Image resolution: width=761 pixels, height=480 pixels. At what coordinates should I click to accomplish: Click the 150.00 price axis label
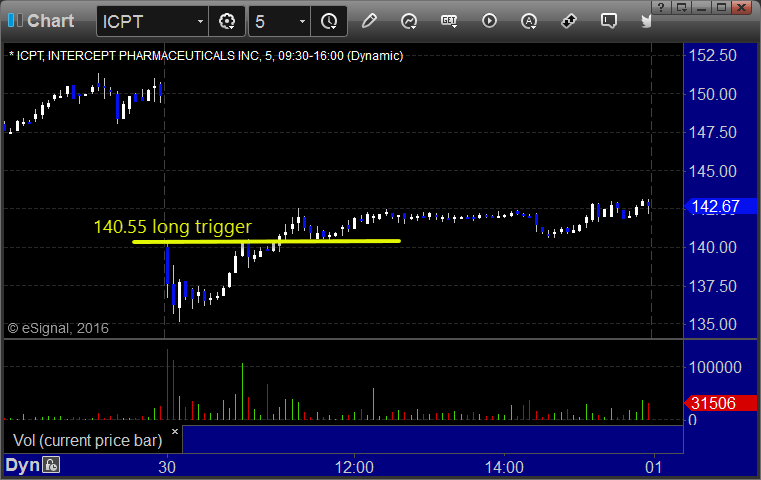(713, 94)
